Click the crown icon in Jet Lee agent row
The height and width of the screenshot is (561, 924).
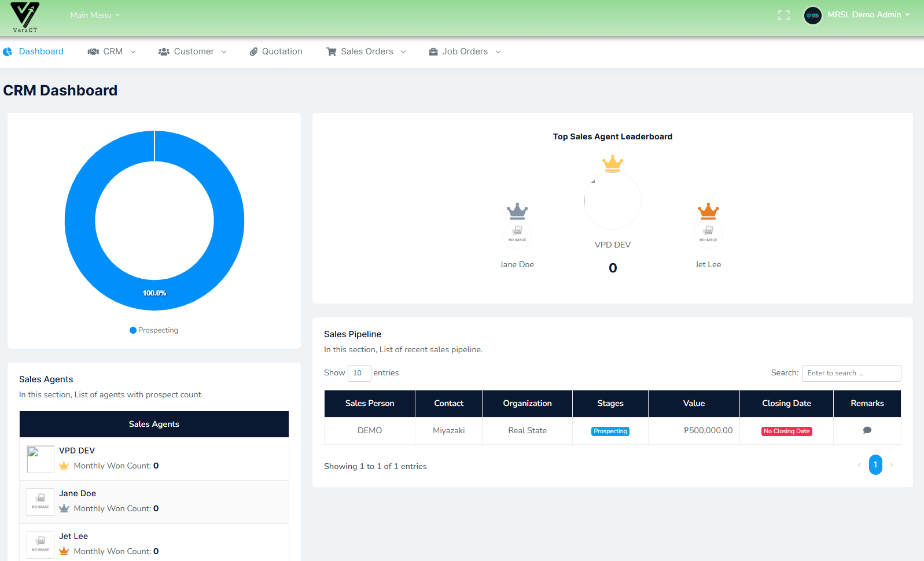[64, 551]
